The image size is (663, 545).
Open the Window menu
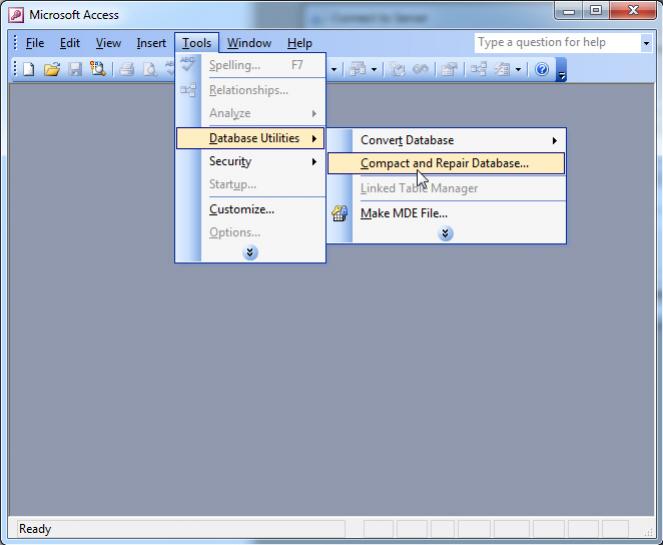click(x=249, y=43)
